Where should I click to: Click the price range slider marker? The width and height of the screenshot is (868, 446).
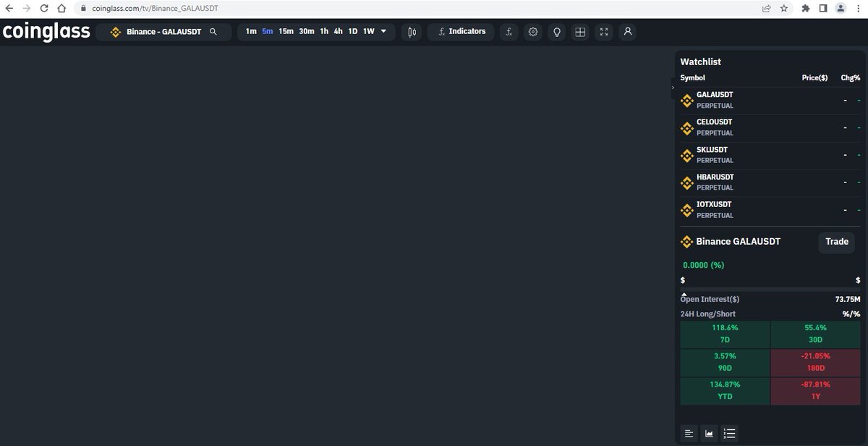[684, 293]
